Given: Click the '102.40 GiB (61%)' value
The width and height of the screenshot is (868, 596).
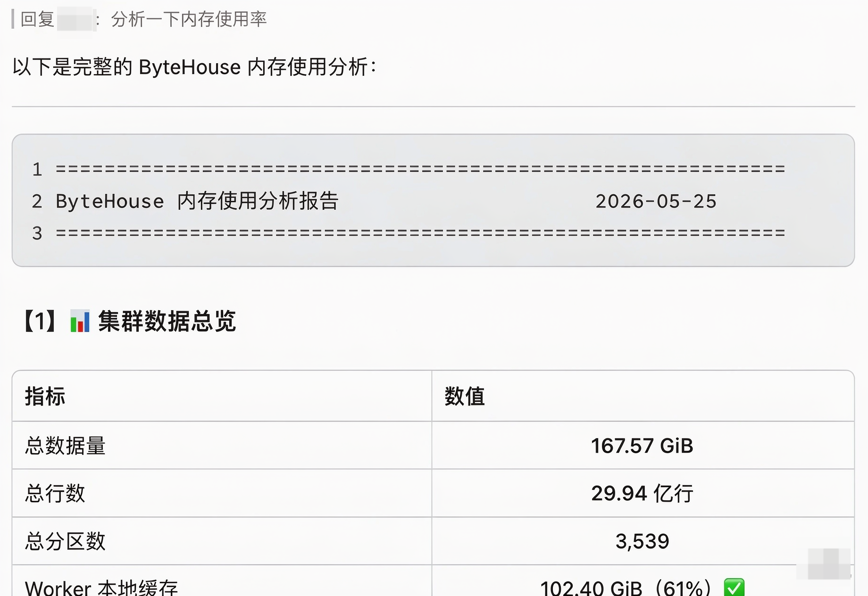Looking at the screenshot, I should click(626, 588).
